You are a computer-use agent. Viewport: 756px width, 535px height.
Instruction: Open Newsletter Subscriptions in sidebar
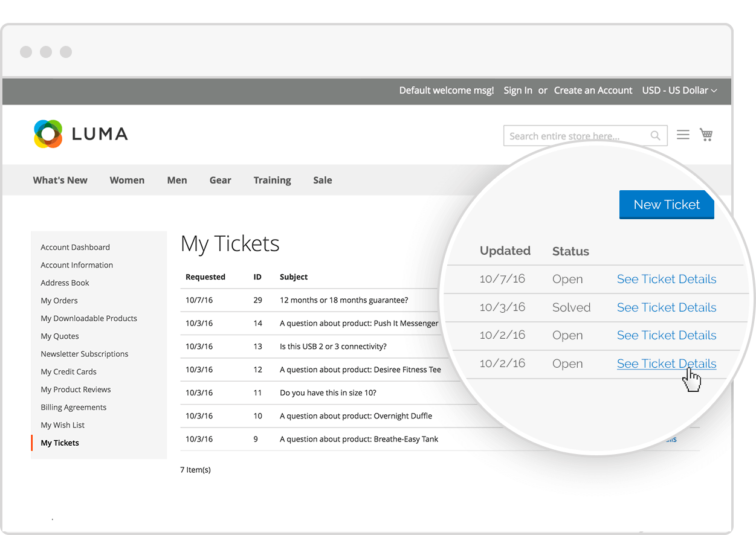point(85,354)
